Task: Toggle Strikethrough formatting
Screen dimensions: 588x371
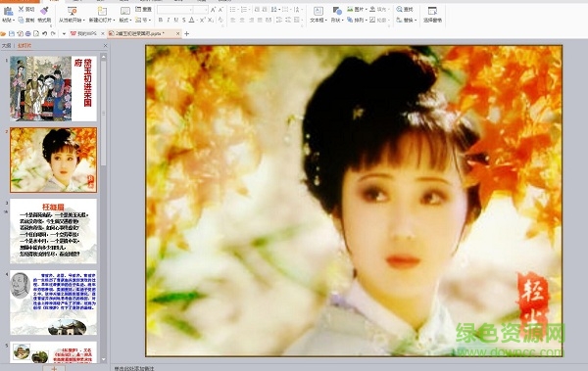Action: (184, 20)
